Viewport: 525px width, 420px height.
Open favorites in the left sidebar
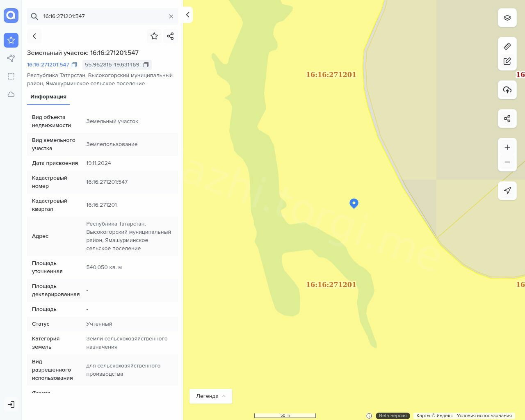(x=11, y=40)
